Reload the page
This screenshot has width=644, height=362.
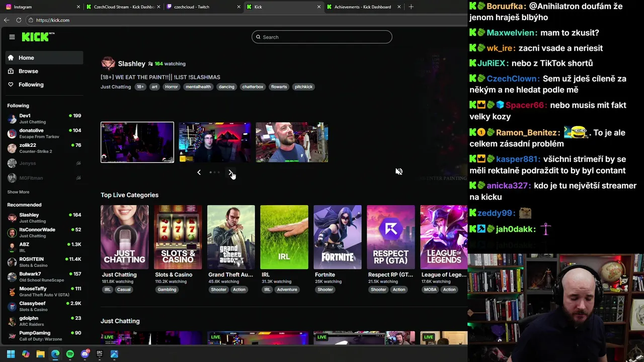tap(19, 20)
